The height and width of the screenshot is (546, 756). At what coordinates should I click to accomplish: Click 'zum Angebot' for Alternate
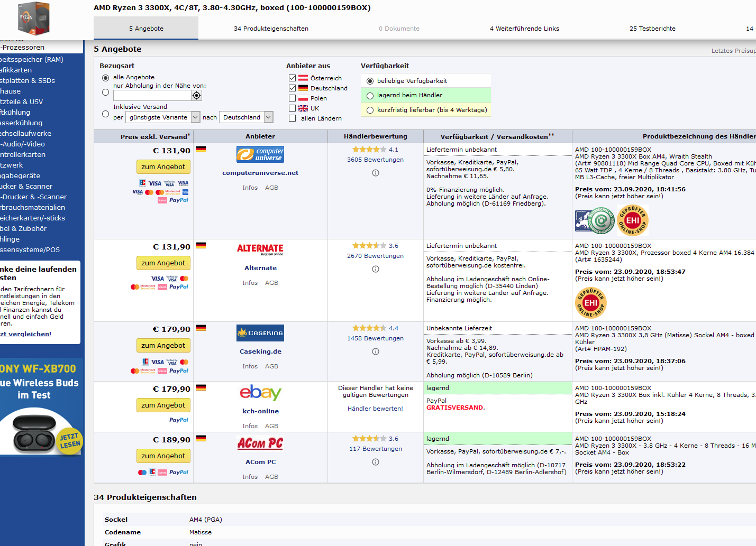pos(163,263)
